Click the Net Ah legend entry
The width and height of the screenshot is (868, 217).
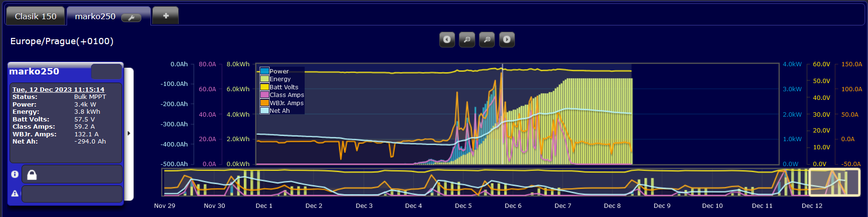(275, 110)
